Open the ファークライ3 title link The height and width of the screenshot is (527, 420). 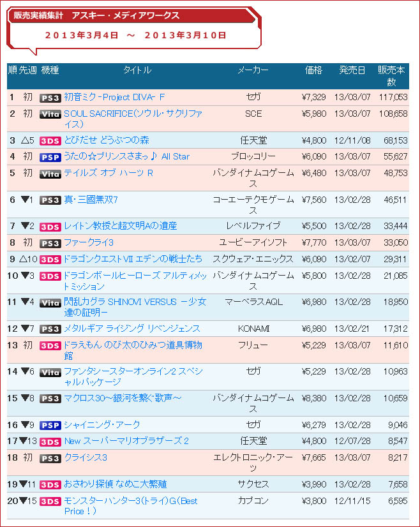[x=89, y=242]
